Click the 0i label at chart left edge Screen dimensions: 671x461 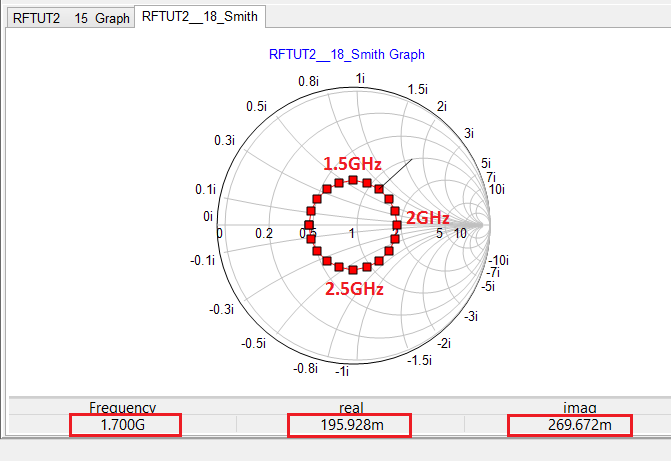(x=208, y=215)
